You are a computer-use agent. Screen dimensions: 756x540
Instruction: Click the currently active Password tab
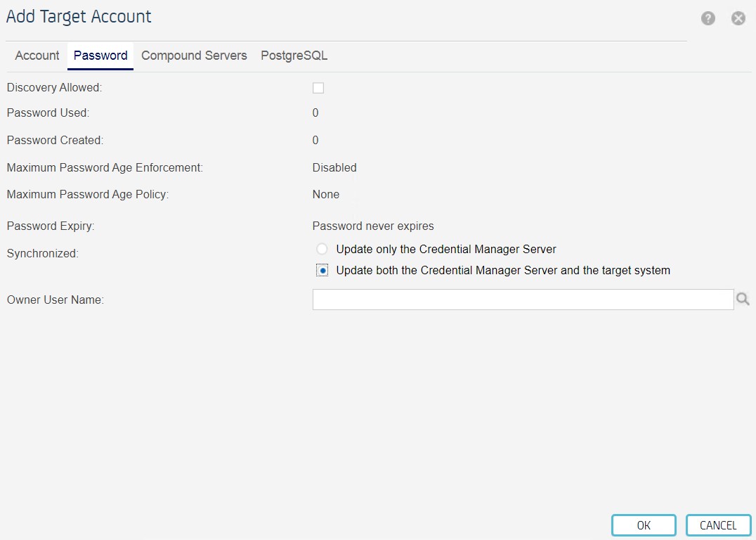coord(100,56)
